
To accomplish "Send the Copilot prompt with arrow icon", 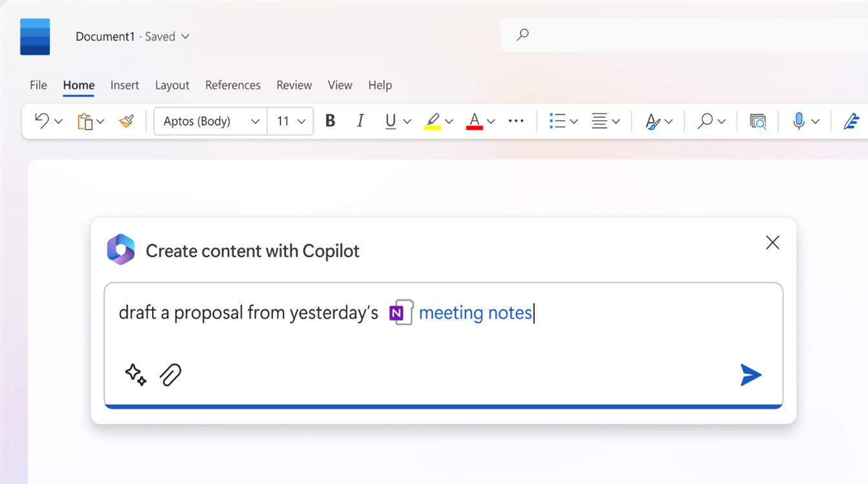I will pos(750,375).
